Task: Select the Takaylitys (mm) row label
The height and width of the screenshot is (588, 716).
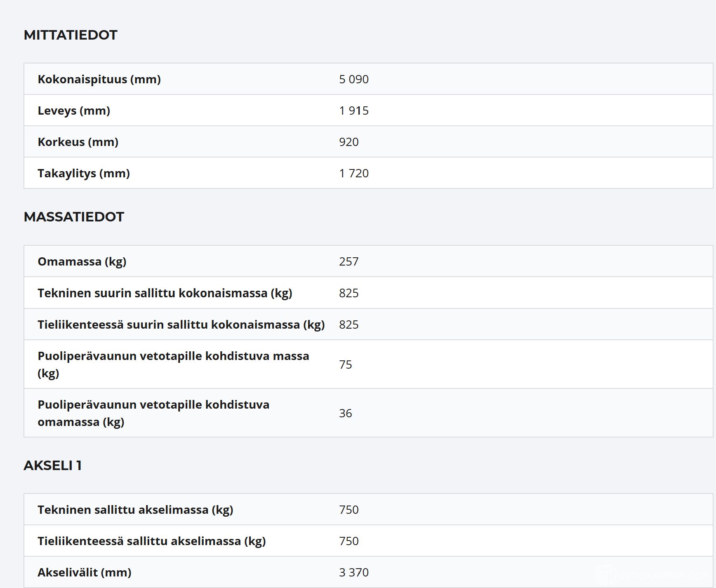Action: [84, 173]
